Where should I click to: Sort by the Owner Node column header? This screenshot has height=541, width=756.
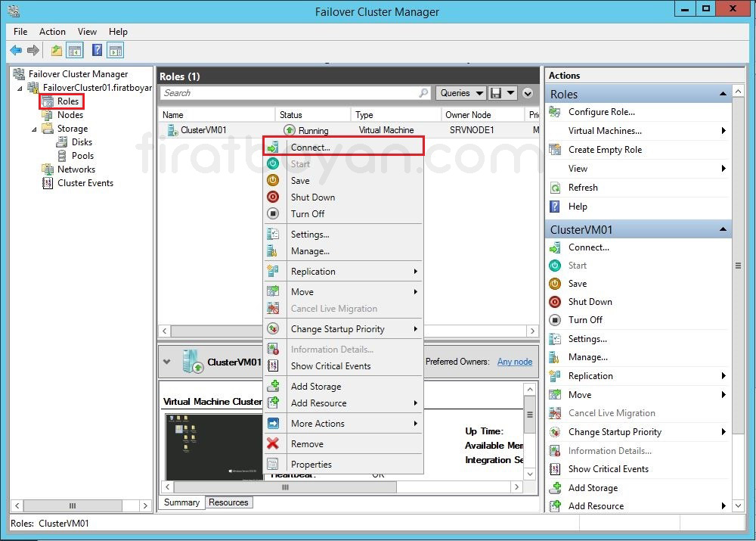click(x=482, y=115)
